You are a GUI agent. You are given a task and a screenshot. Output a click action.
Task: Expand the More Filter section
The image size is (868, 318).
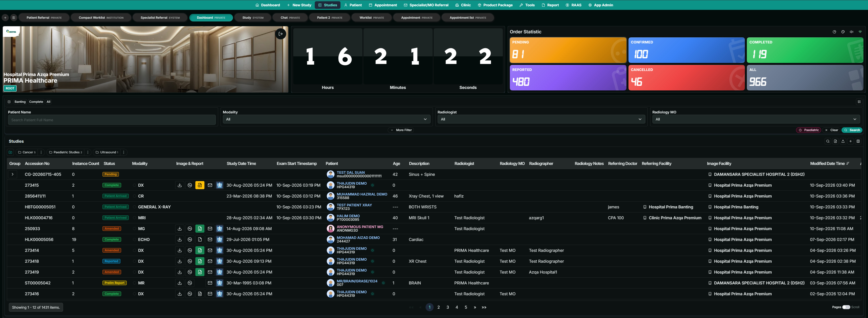click(401, 130)
